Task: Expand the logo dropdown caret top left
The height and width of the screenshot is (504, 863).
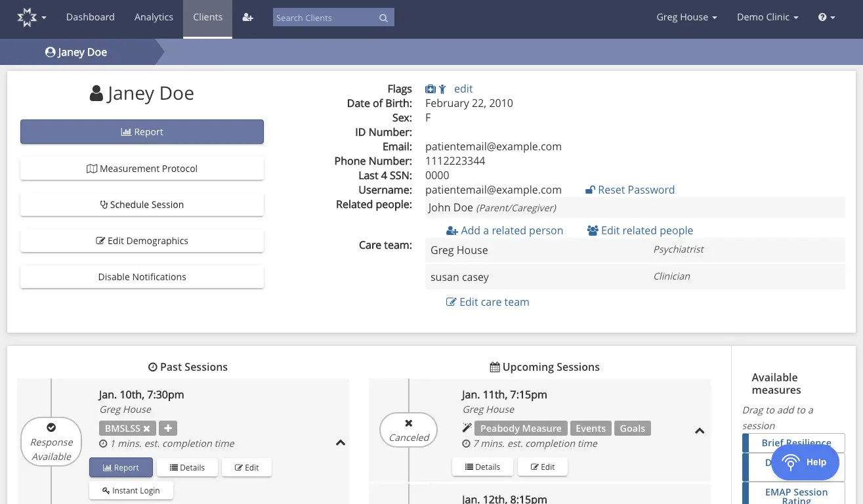Action: 44,18
